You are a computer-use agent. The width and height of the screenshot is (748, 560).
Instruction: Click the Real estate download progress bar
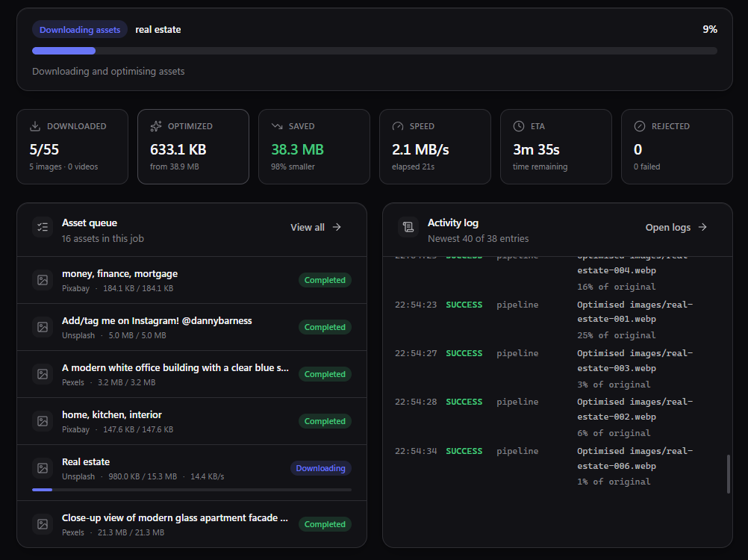click(x=192, y=490)
